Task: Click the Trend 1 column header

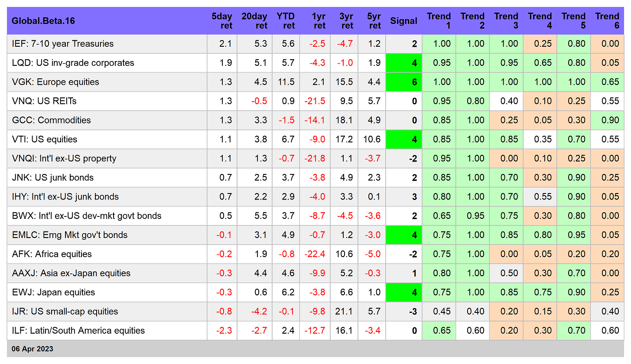Action: click(x=439, y=21)
